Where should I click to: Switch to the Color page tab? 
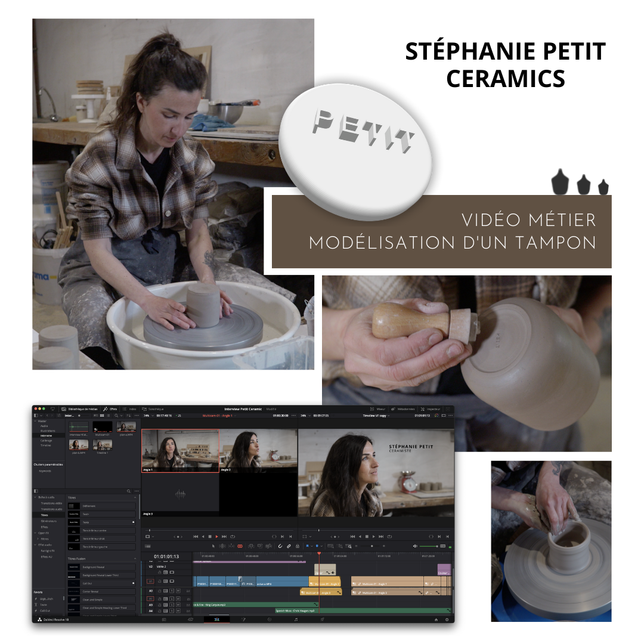tap(270, 620)
